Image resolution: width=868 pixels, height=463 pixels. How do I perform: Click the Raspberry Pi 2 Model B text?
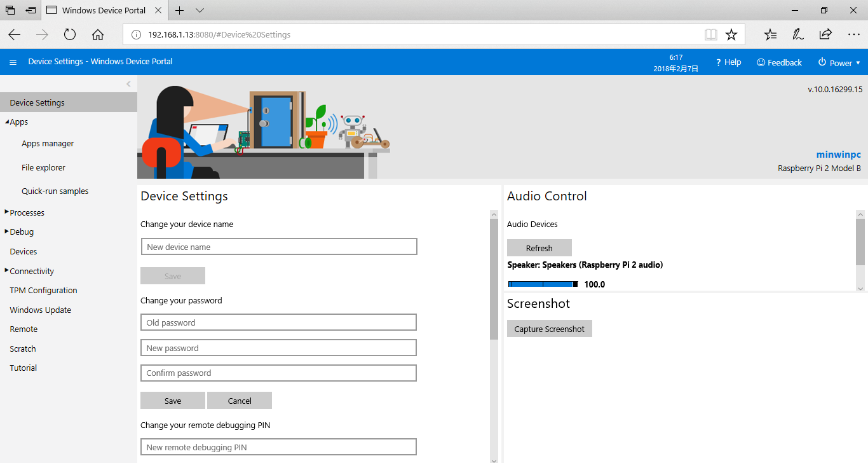click(820, 169)
